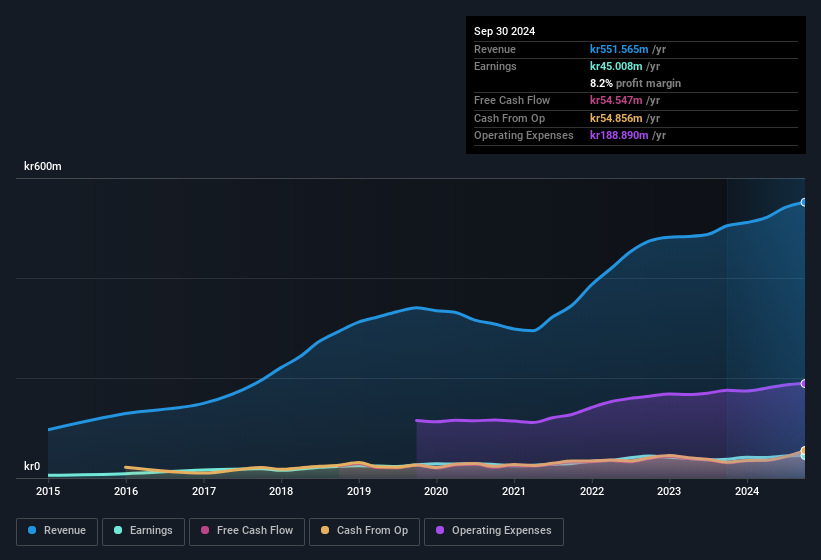Click the blue Revenue legend dot
The width and height of the screenshot is (821, 560).
click(x=32, y=530)
